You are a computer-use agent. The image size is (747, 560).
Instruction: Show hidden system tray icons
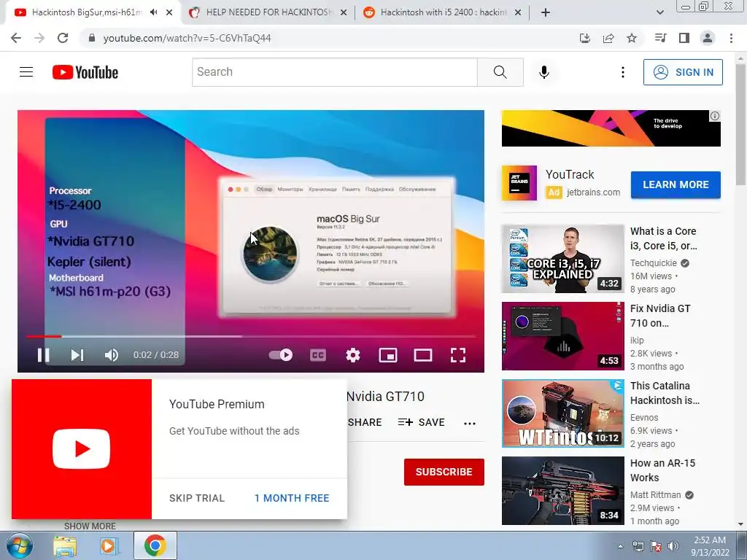pos(620,546)
